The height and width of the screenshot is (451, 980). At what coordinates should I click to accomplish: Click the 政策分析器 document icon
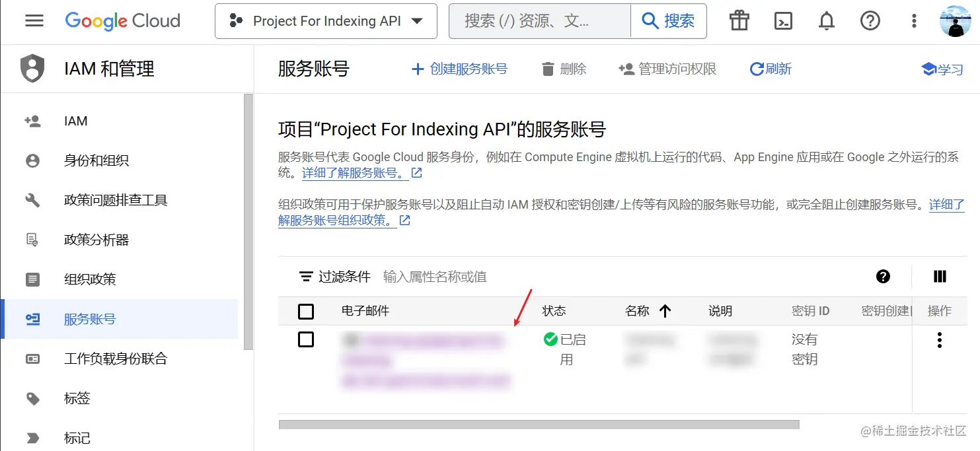32,240
